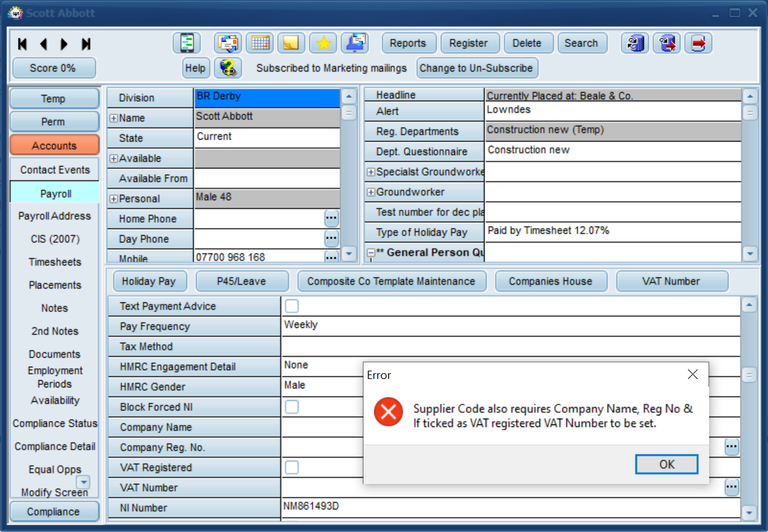
Task: Expand the Groundworker questionnaire section
Action: coord(371,192)
